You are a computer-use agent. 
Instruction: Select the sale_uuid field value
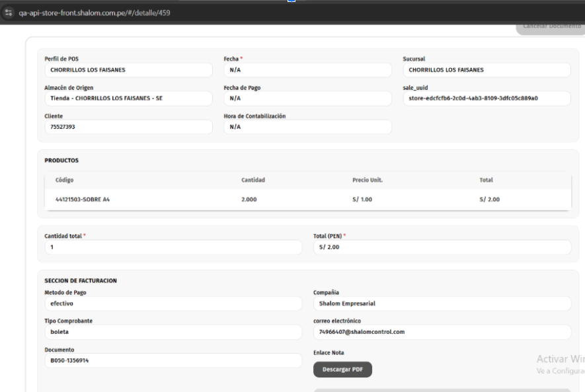coord(487,98)
